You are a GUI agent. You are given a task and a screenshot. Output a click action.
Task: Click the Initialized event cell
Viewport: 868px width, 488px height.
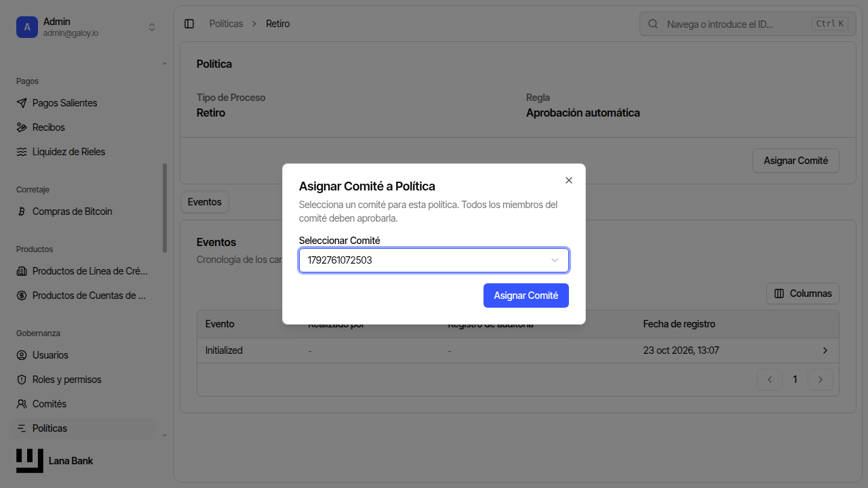coord(224,350)
